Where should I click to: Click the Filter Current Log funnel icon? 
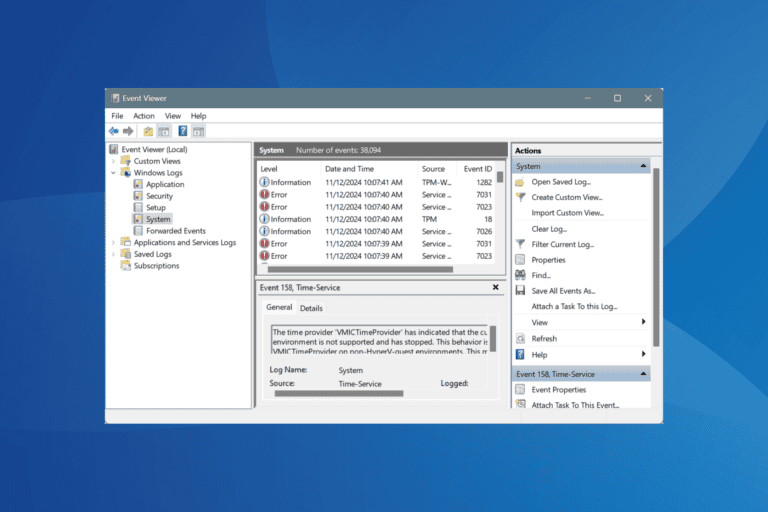pyautogui.click(x=520, y=244)
